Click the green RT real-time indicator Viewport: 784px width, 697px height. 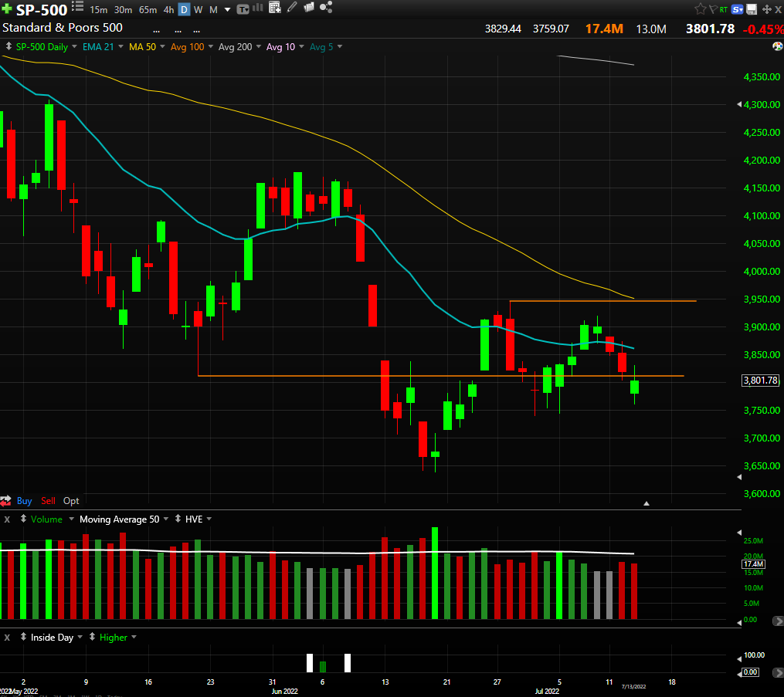coord(724,9)
